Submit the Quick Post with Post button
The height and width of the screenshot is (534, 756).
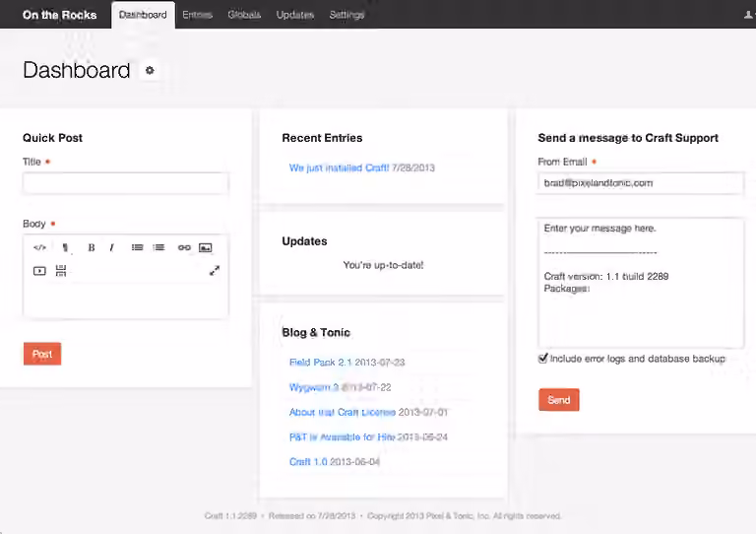tap(42, 354)
